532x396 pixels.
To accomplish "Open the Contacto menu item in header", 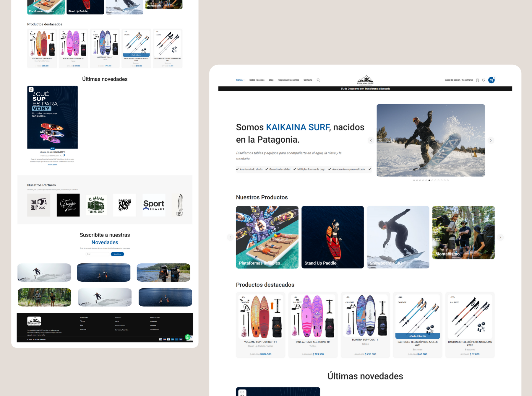I will tap(308, 80).
